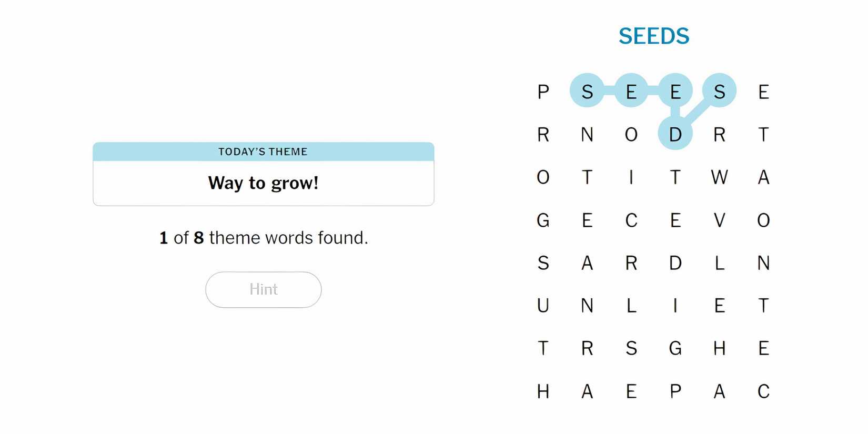The image size is (868, 434).
Task: Select the letter W in the grid
Action: pyautogui.click(x=719, y=177)
